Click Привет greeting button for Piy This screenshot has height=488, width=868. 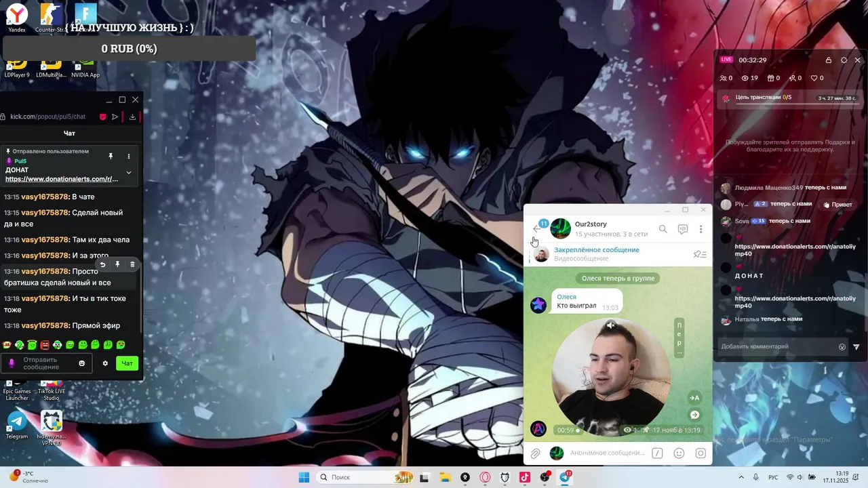pos(837,205)
